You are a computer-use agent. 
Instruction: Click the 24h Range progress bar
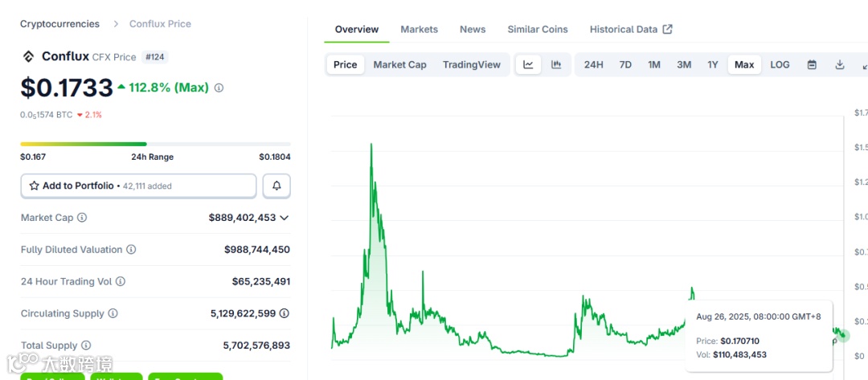pyautogui.click(x=155, y=145)
